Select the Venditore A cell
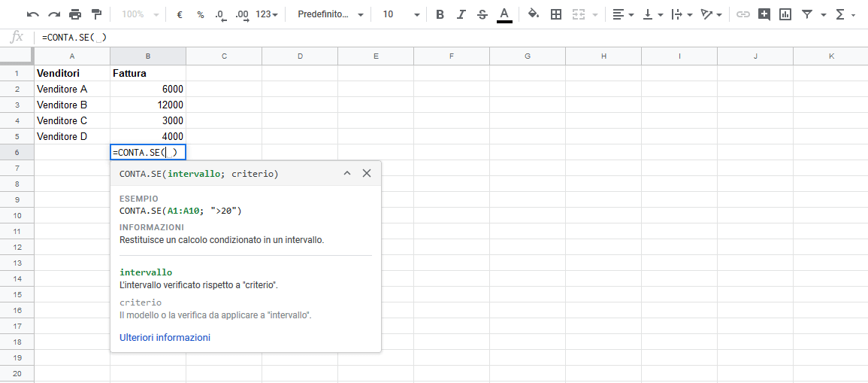Image resolution: width=868 pixels, height=383 pixels. (x=72, y=90)
